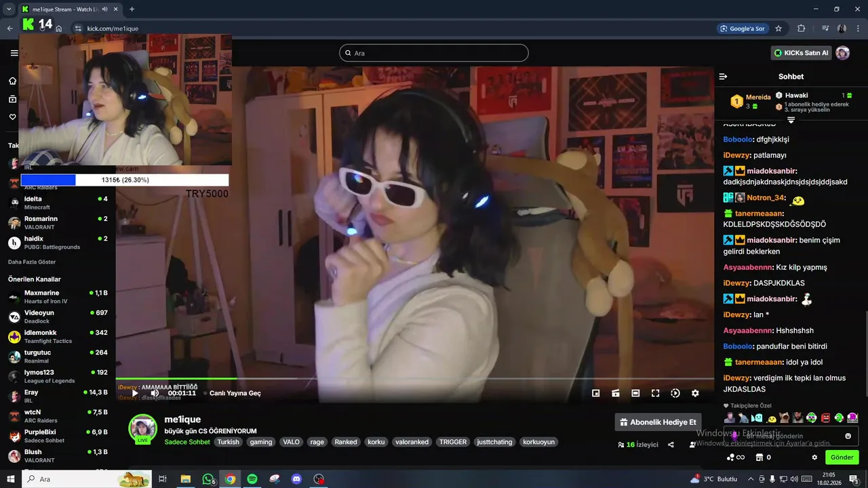Click KICKs Satın Al button
Viewport: 868px width, 488px height.
pos(802,53)
